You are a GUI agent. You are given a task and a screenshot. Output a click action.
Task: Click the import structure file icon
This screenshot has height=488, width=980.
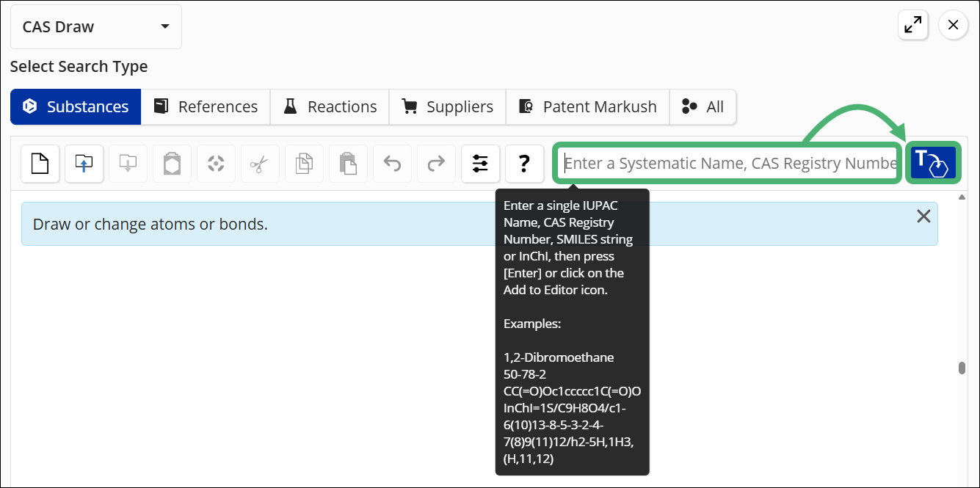(84, 163)
